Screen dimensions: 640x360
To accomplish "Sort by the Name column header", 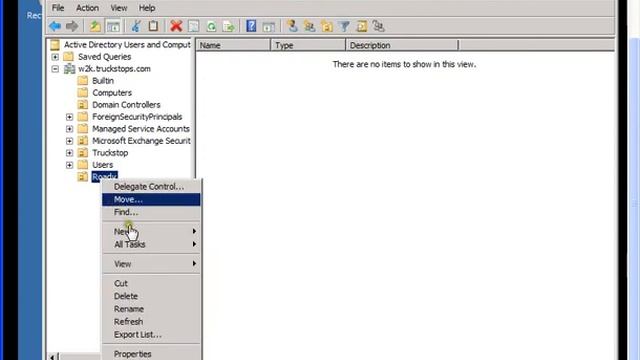I will point(233,45).
